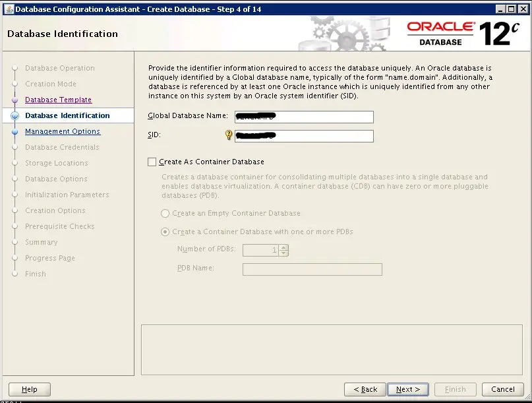Image resolution: width=532 pixels, height=403 pixels.
Task: Click the SID label text
Action: [x=154, y=135]
